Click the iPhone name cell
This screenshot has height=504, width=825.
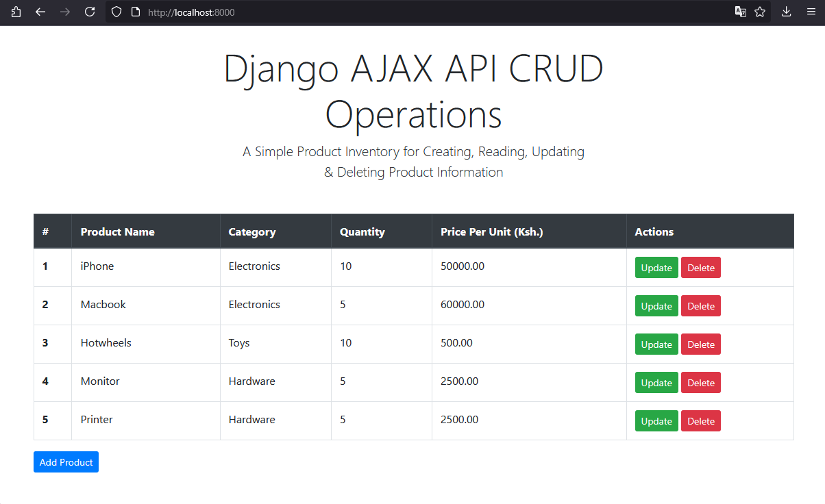click(x=146, y=268)
